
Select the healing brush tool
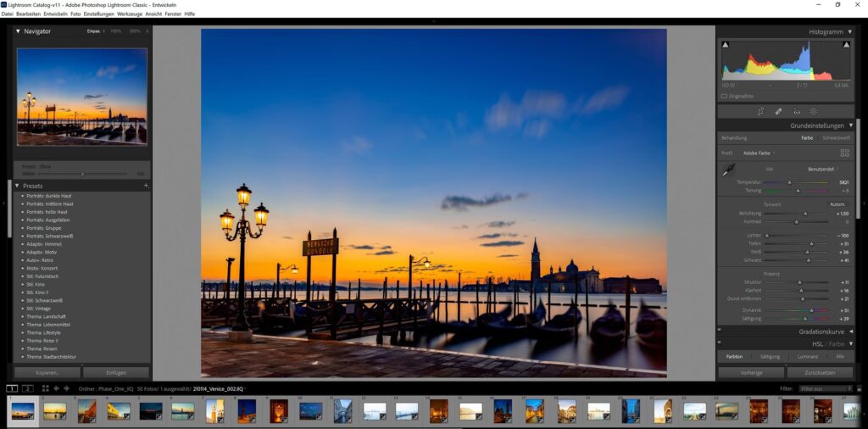coord(778,111)
